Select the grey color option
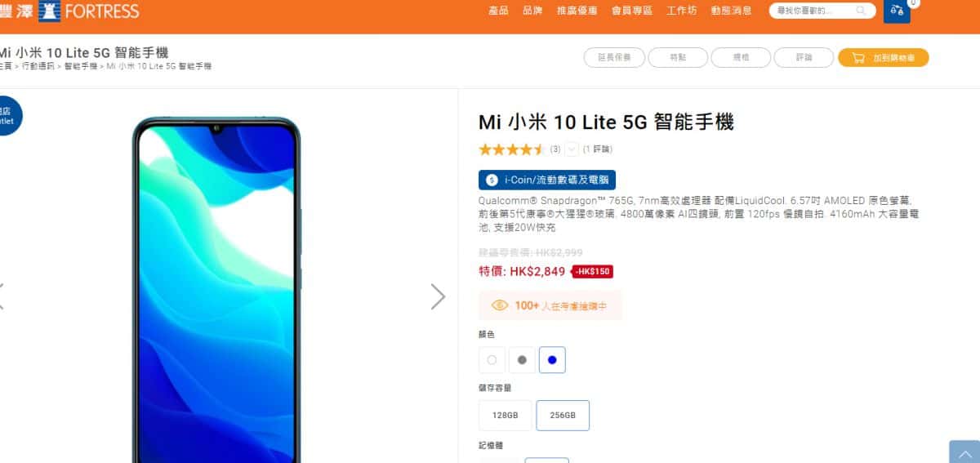Viewport: 980px width, 463px height. pos(522,359)
